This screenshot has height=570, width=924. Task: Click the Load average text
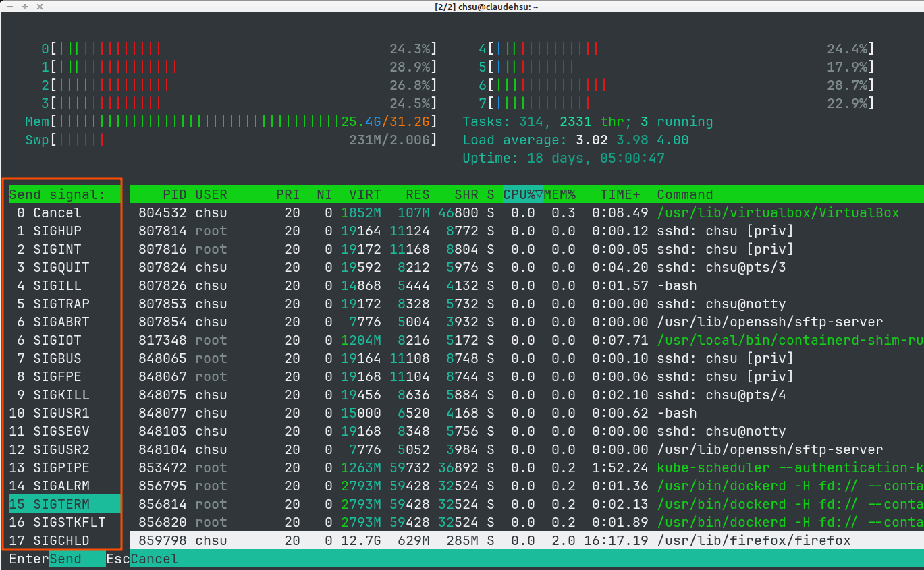576,140
